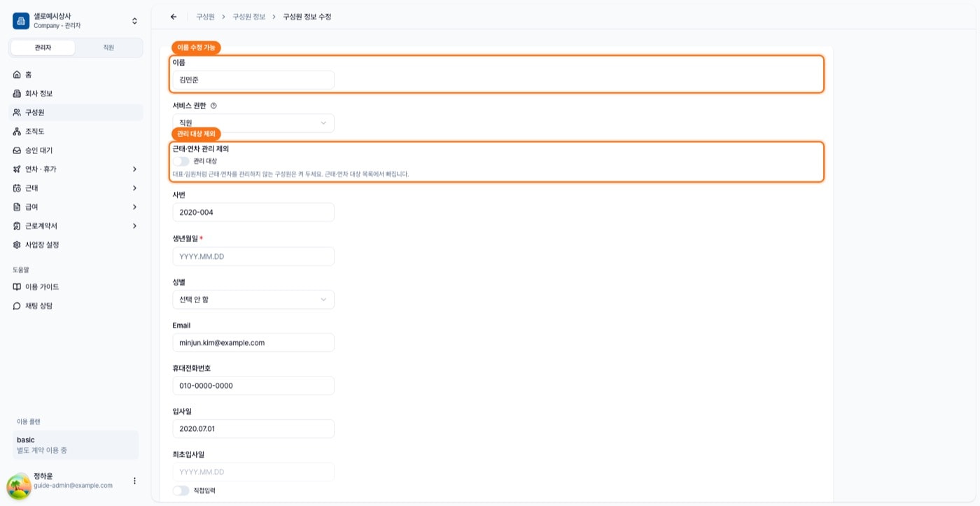Toggle the 관리 대상 switch
This screenshot has width=980, height=506.
click(x=181, y=161)
